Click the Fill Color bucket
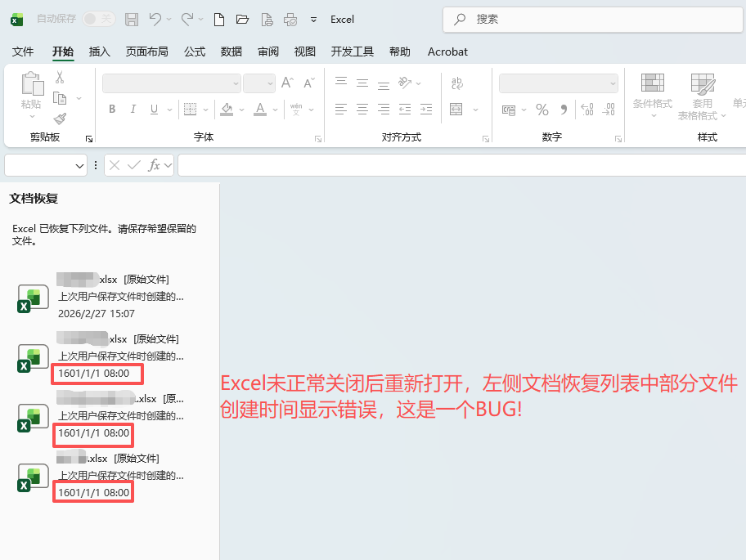This screenshot has width=746, height=560. pyautogui.click(x=227, y=110)
